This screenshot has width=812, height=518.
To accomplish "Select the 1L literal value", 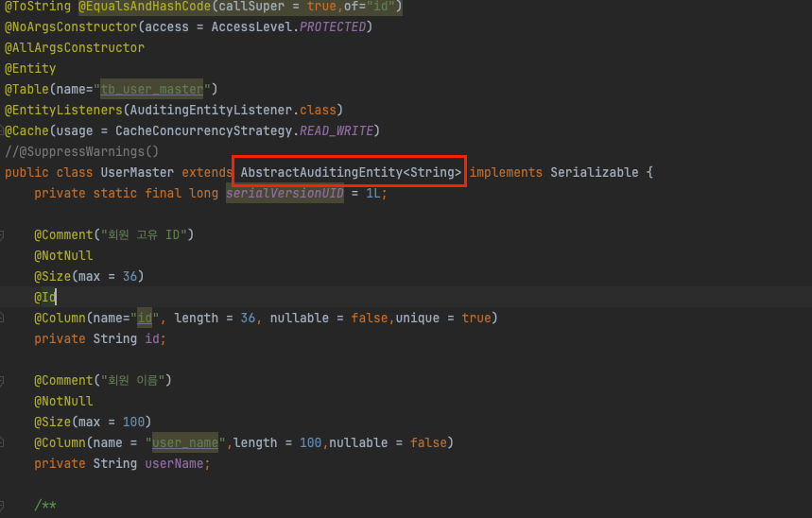I will 372,193.
